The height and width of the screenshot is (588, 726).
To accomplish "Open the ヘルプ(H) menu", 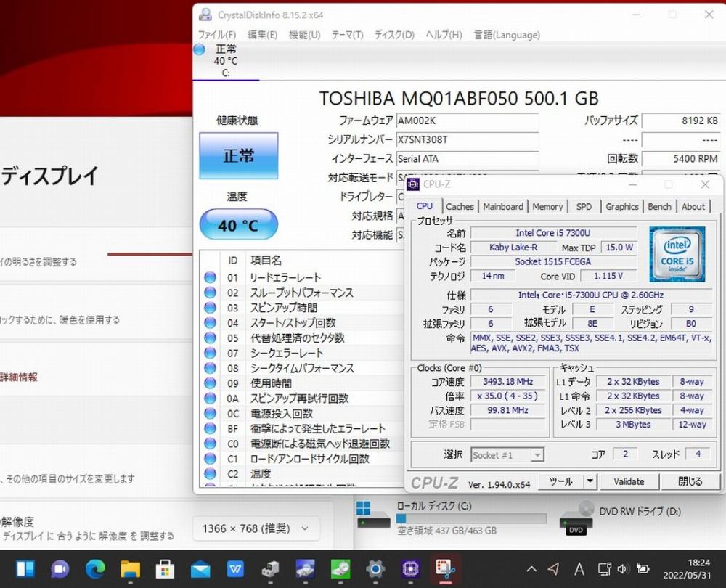I will click(444, 35).
